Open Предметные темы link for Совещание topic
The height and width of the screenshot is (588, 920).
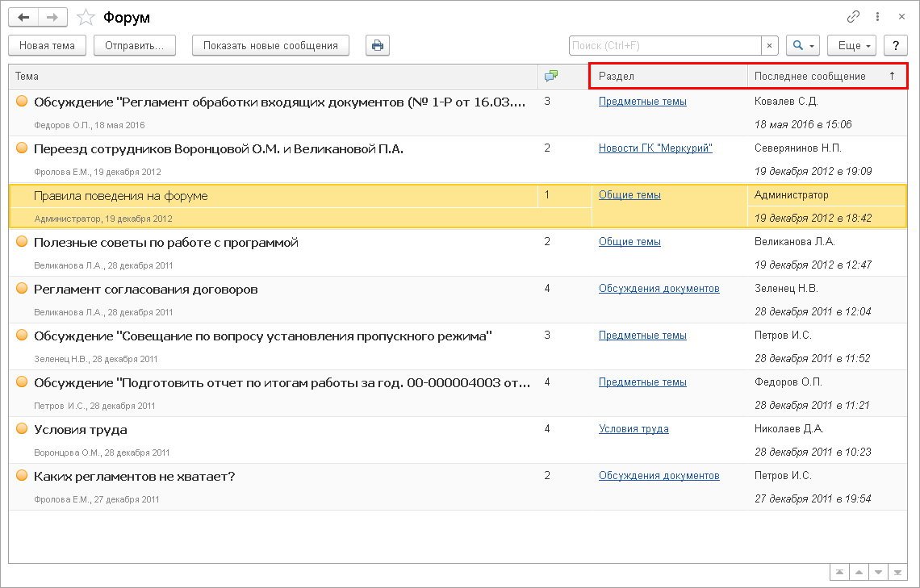642,336
